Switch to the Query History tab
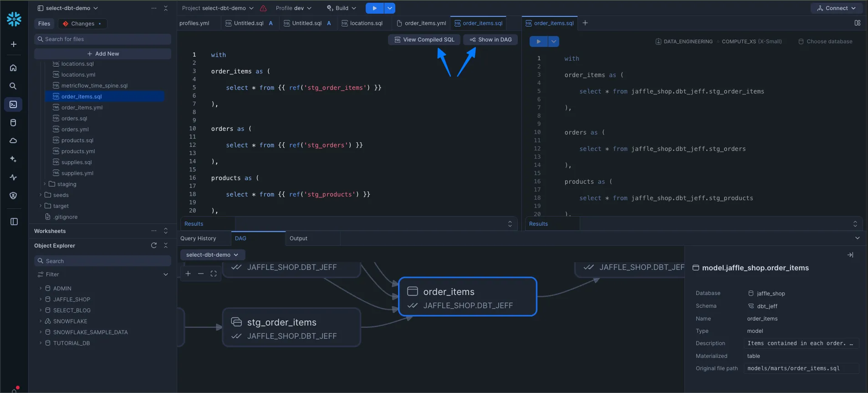This screenshot has width=868, height=393. (x=198, y=238)
